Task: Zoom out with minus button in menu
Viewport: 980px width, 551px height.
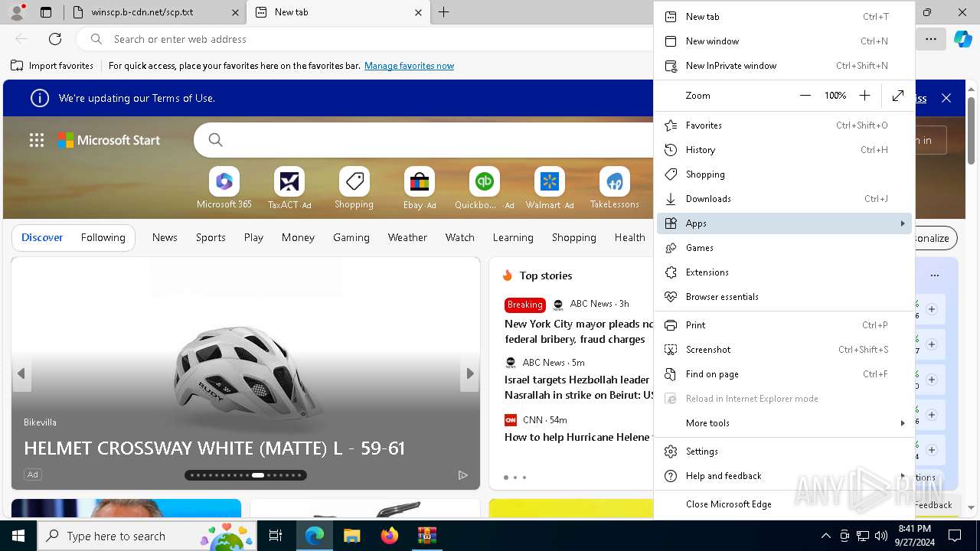Action: [x=805, y=96]
